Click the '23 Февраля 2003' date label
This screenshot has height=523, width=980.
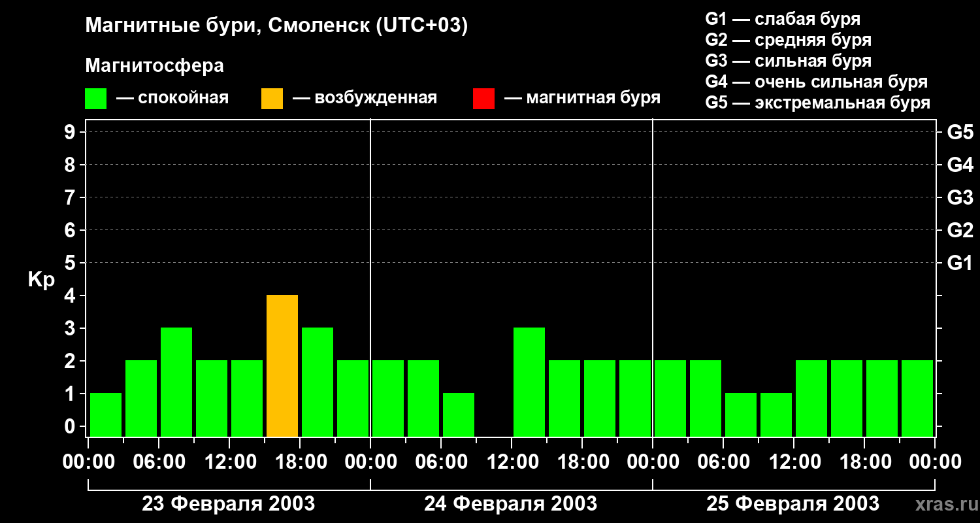[229, 504]
